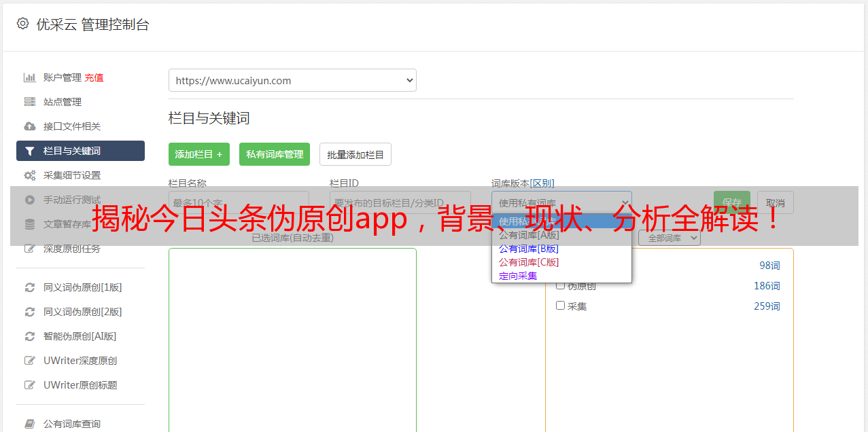Tick the 采集 checkbox

561,306
